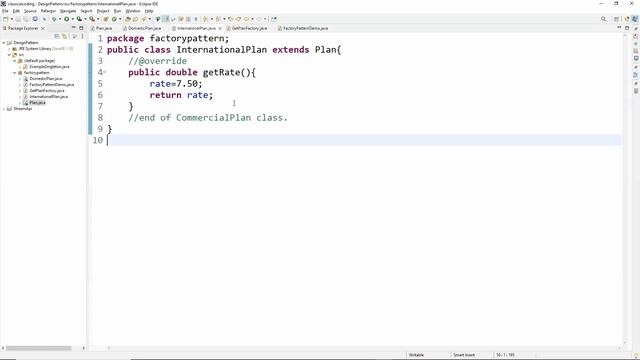This screenshot has width=640, height=360.
Task: Open the Refactor menu
Action: coord(48,11)
